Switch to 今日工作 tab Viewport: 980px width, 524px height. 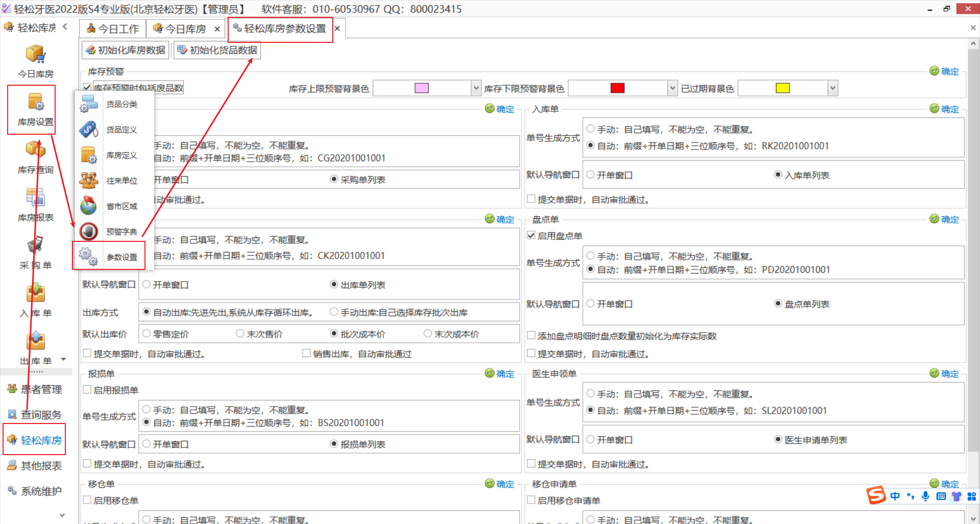point(113,29)
